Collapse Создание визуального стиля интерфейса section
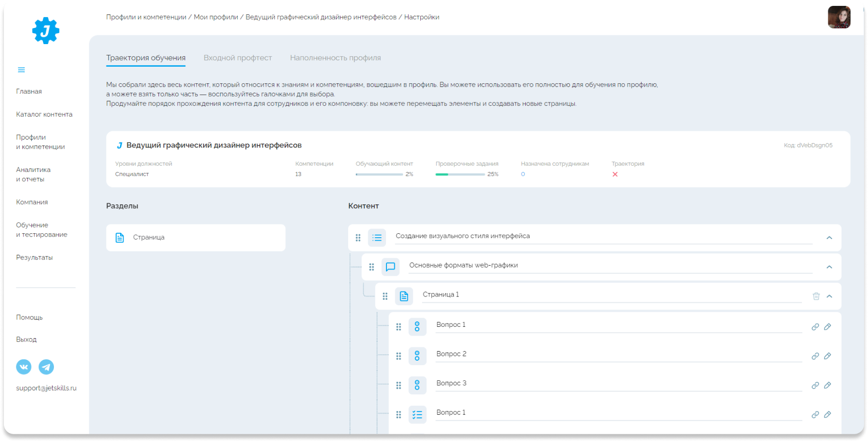The width and height of the screenshot is (868, 442). click(829, 238)
